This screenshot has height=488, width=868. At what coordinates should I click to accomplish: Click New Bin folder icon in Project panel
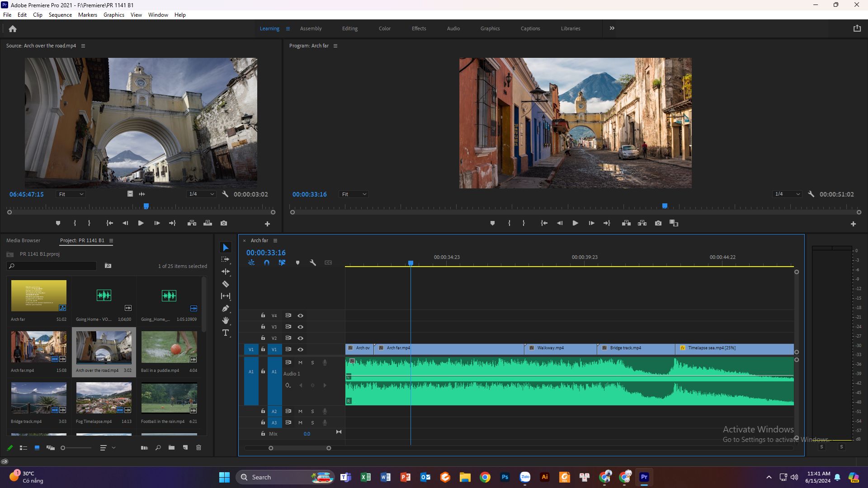pos(171,448)
